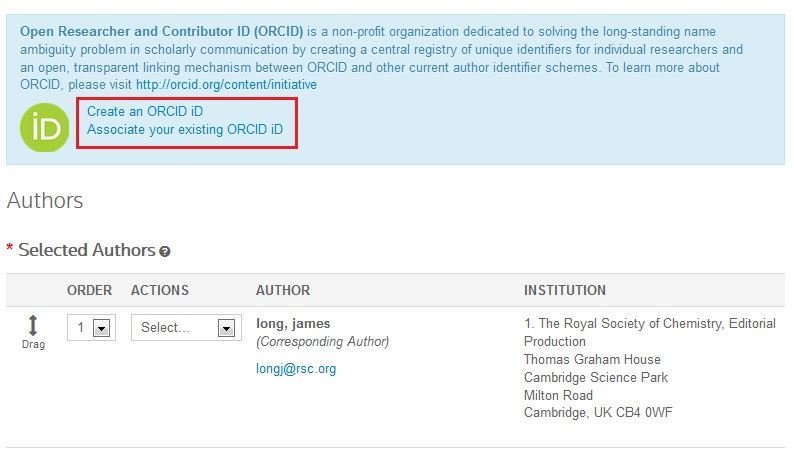This screenshot has height=458, width=794.
Task: Click the Authors section heading
Action: 45,201
